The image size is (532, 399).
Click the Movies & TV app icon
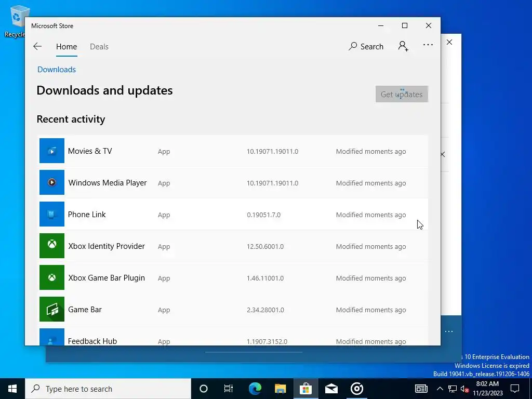pyautogui.click(x=51, y=151)
